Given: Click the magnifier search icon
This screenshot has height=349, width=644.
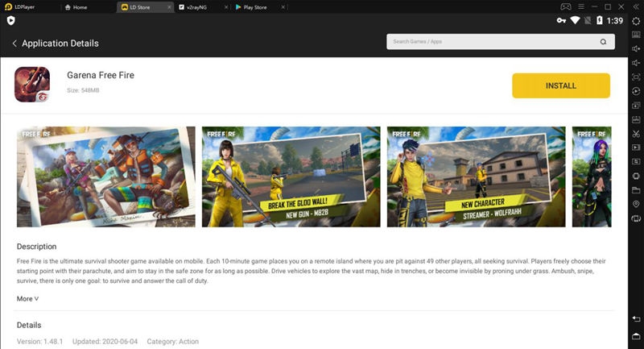Looking at the screenshot, I should tap(603, 42).
